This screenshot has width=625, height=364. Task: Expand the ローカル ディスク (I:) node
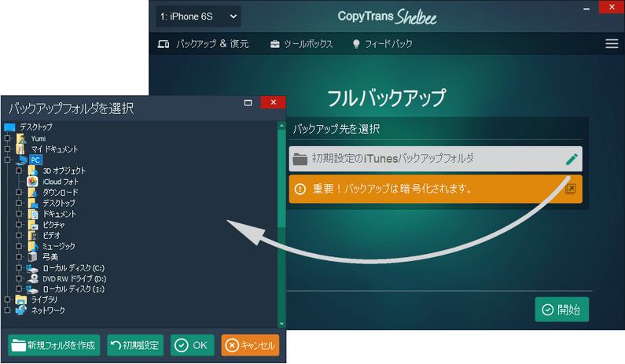[19, 289]
